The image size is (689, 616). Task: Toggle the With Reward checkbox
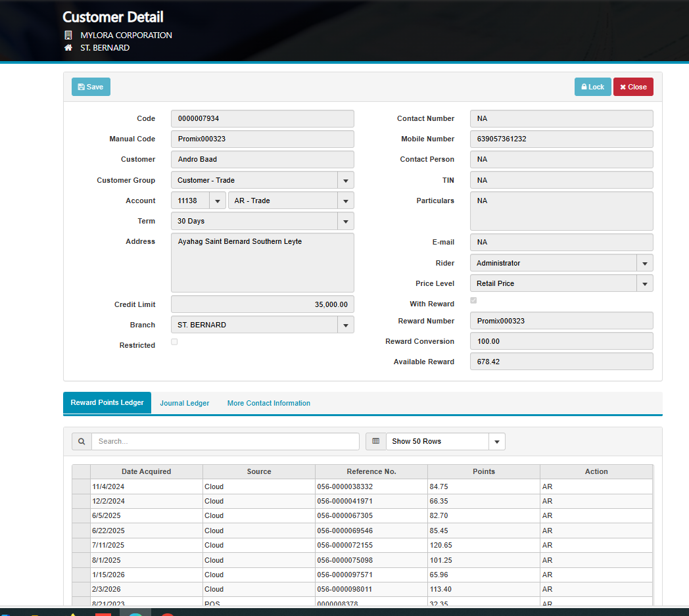473,300
